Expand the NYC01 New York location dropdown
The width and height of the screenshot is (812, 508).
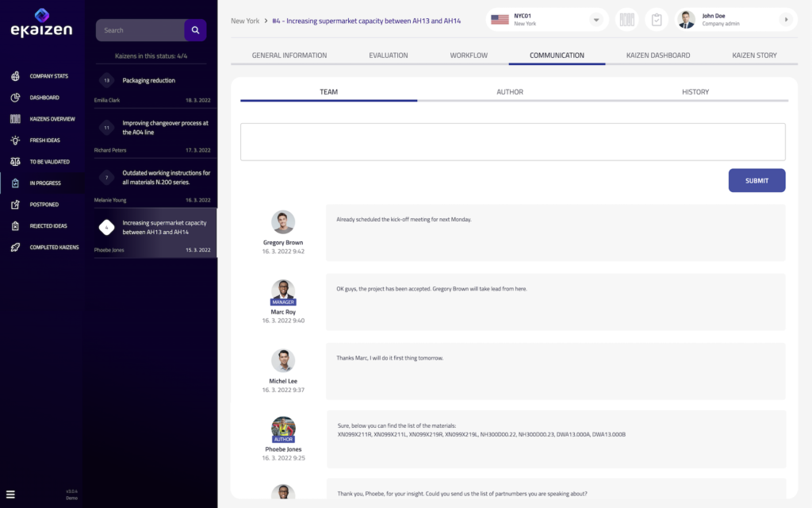pyautogui.click(x=596, y=20)
